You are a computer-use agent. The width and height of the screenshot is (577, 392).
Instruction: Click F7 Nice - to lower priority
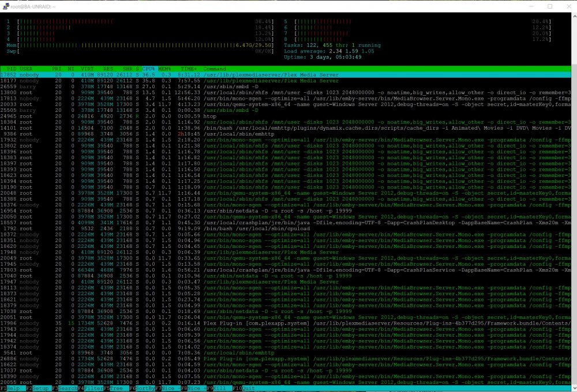(168, 389)
